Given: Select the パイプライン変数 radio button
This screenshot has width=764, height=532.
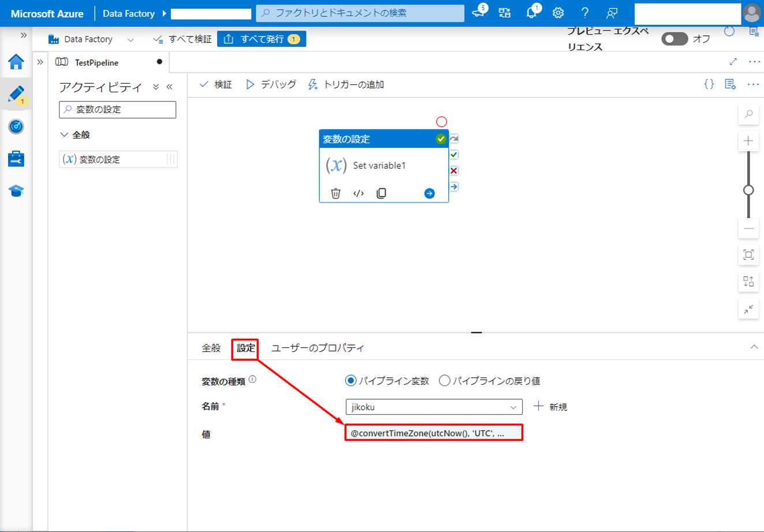Looking at the screenshot, I should 351,381.
